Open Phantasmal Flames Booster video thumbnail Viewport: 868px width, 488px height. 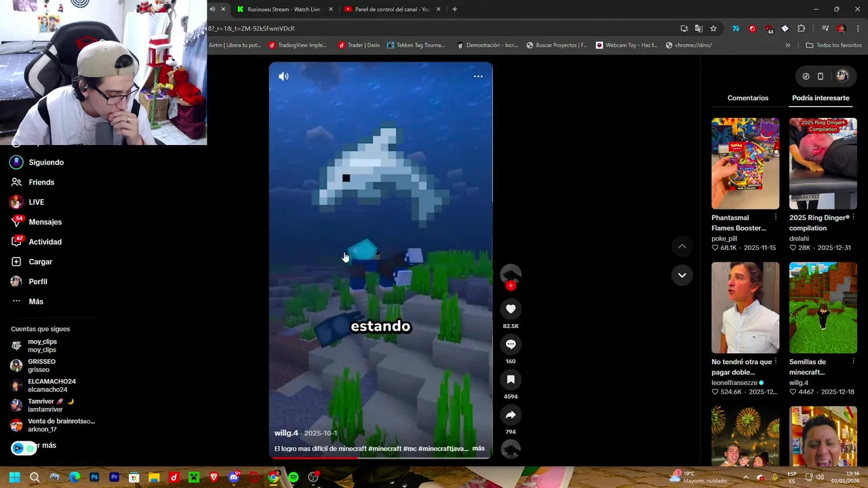[x=745, y=163]
